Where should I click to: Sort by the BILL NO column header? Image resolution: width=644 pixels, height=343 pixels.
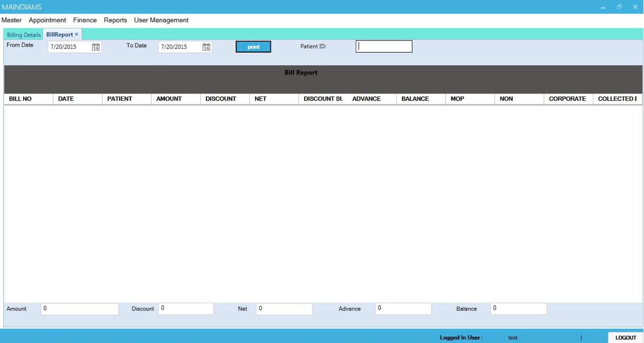coord(21,99)
